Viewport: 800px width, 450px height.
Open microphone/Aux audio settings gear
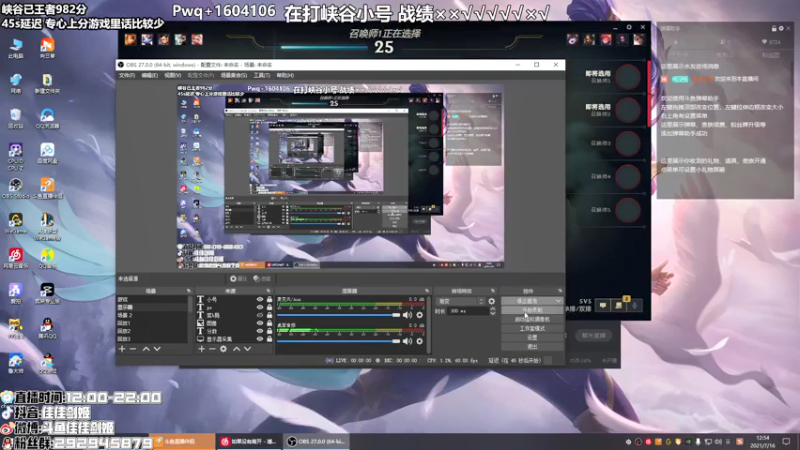click(x=420, y=315)
